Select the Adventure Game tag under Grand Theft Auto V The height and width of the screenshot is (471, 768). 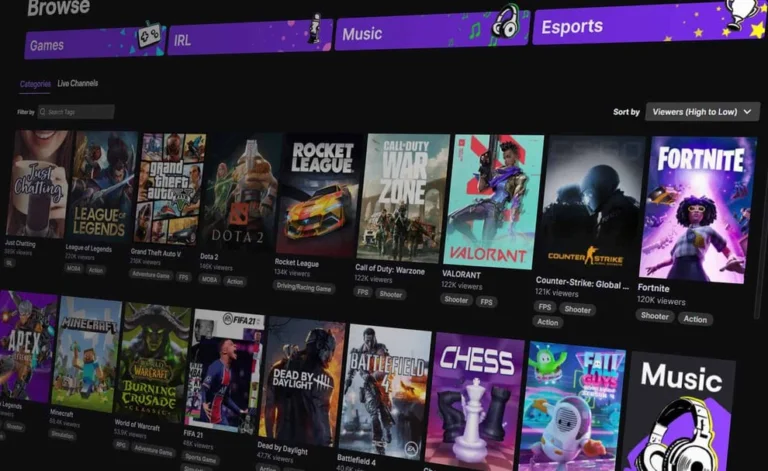(x=151, y=275)
